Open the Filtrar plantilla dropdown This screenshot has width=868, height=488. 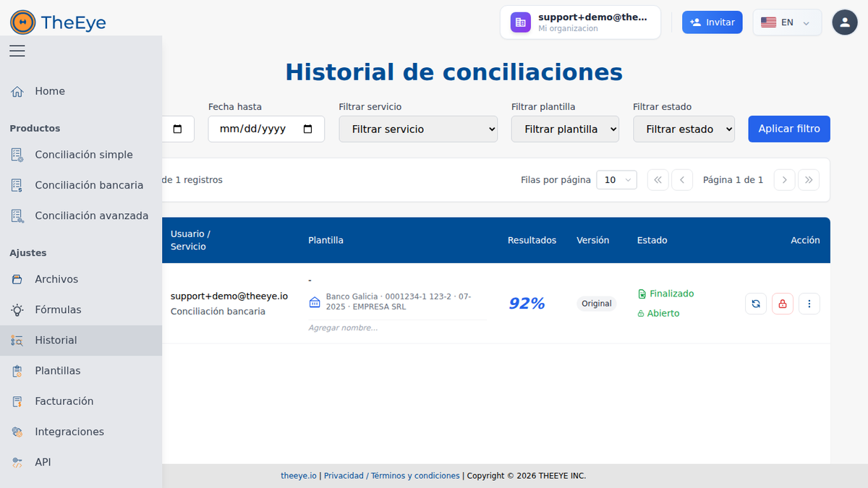(565, 129)
